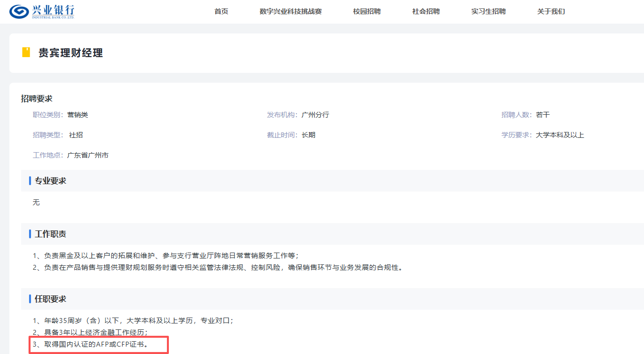The width and height of the screenshot is (644, 354).
Task: Click the Industrial Bank logo
Action: tap(42, 11)
